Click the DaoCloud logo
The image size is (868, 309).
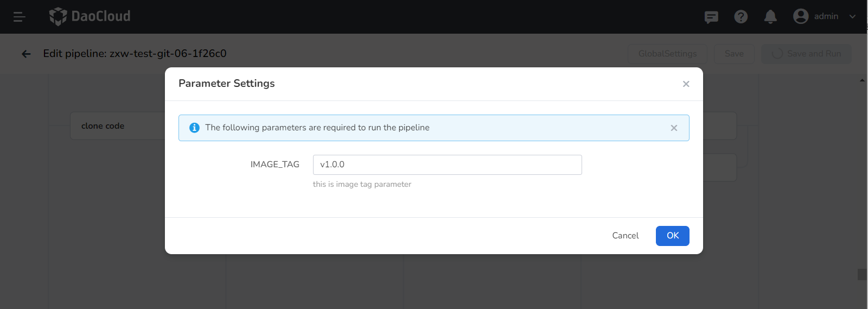pyautogui.click(x=90, y=16)
